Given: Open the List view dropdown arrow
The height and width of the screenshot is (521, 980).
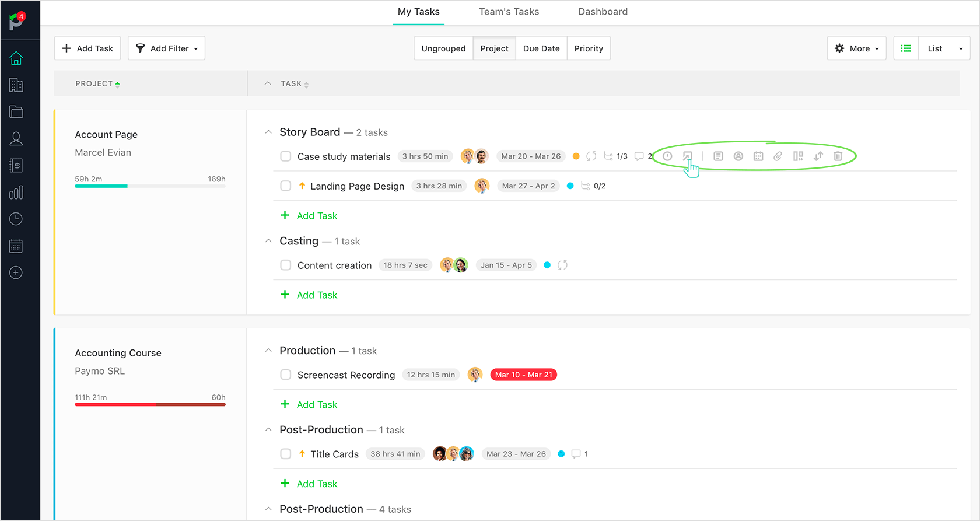Looking at the screenshot, I should 962,48.
